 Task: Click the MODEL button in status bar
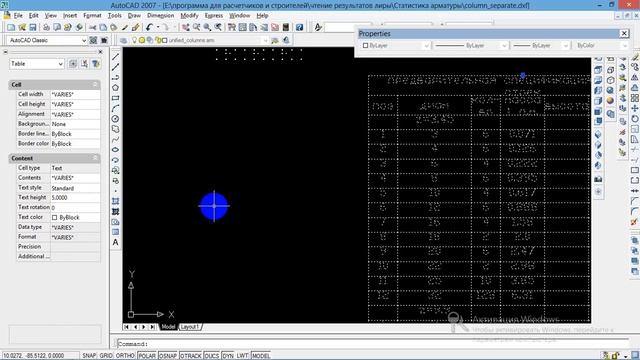(261, 356)
